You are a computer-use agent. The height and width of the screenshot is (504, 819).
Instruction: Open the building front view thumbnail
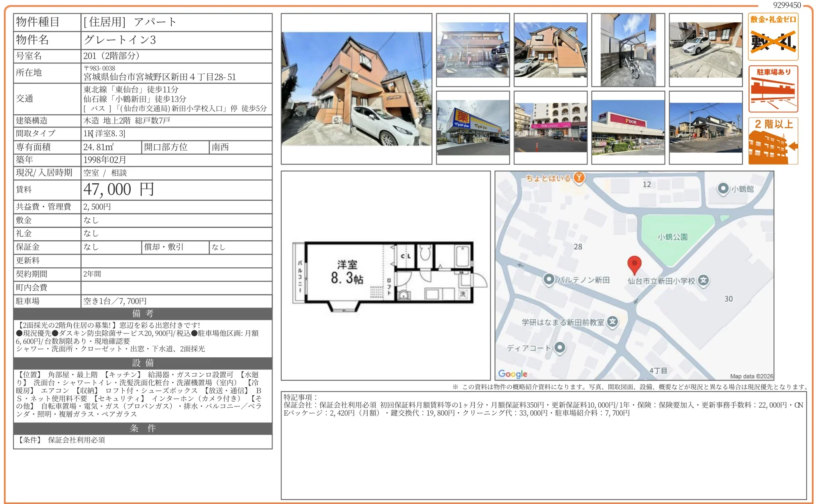[x=473, y=50]
